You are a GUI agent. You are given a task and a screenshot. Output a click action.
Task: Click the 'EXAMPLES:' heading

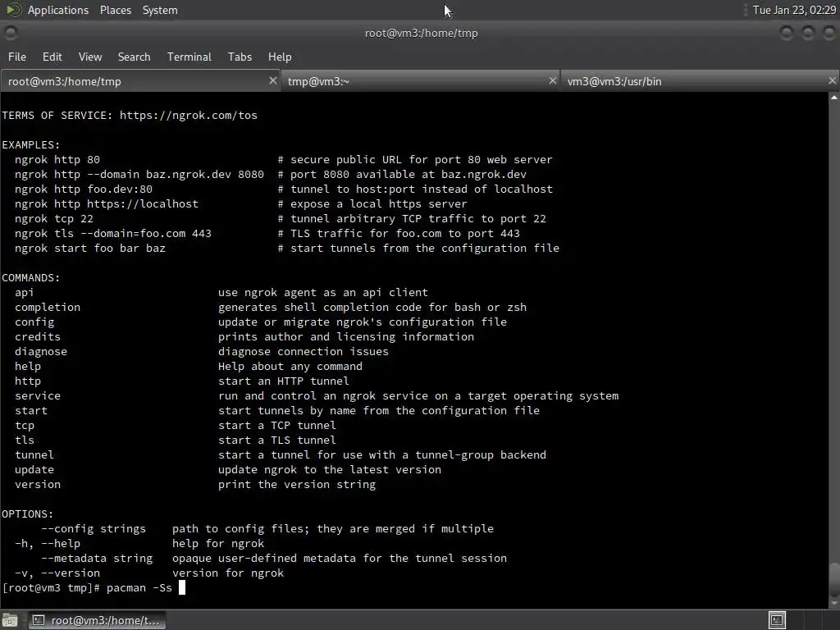[x=31, y=144]
